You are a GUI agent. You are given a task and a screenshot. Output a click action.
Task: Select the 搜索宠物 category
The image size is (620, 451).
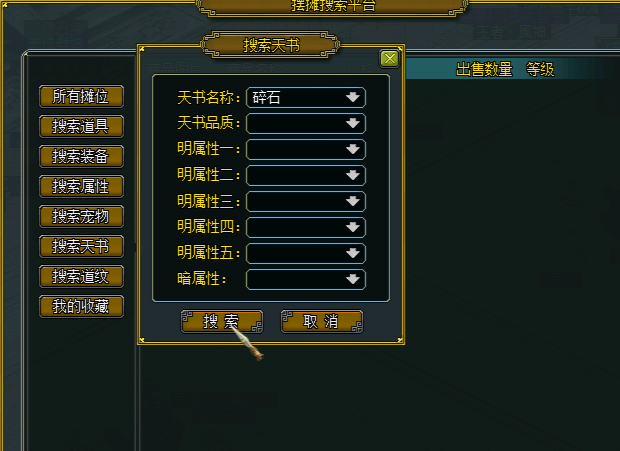pyautogui.click(x=81, y=217)
